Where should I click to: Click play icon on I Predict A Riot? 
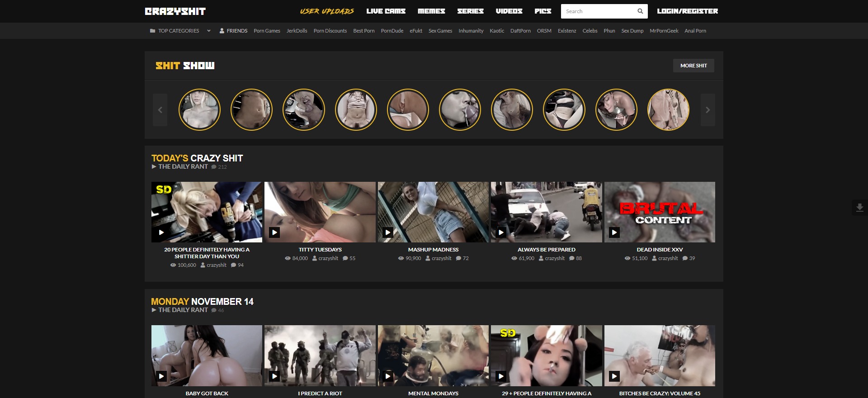click(x=274, y=376)
